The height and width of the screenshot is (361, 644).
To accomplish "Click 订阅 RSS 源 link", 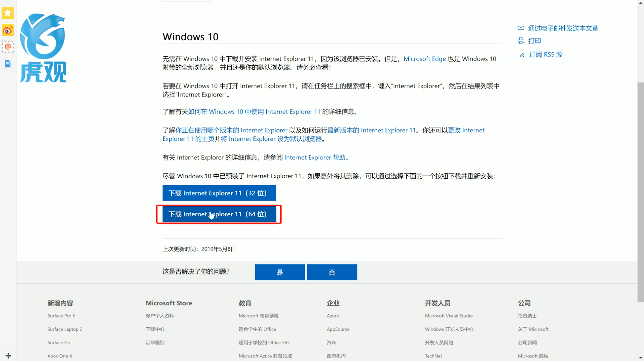I will click(546, 54).
